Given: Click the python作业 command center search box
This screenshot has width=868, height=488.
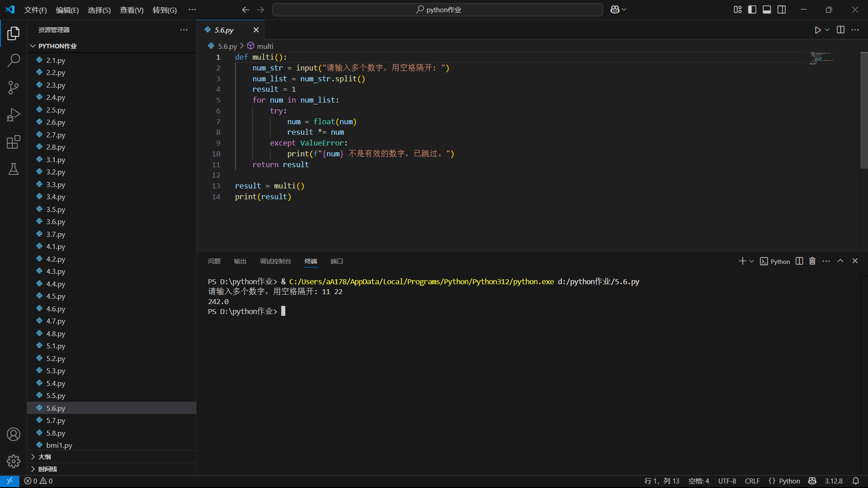Looking at the screenshot, I should [x=438, y=9].
